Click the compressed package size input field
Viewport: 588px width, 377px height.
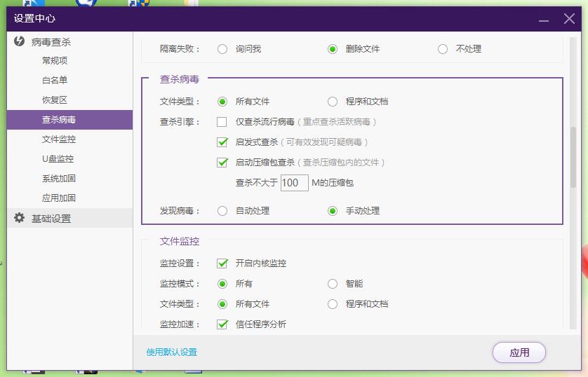294,183
